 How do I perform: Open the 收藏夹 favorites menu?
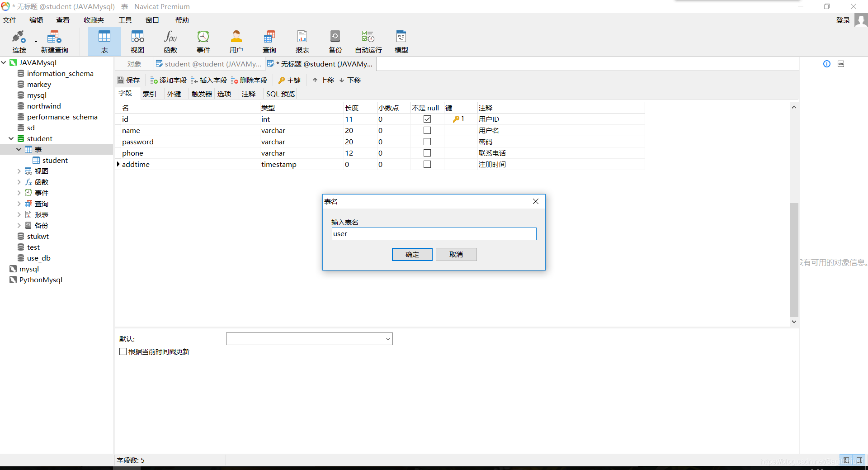[94, 20]
